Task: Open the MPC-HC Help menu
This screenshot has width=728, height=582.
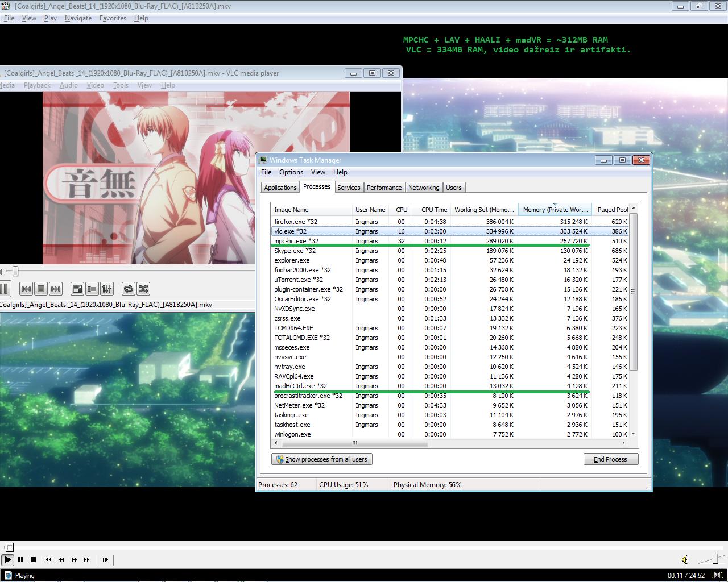Action: 141,18
